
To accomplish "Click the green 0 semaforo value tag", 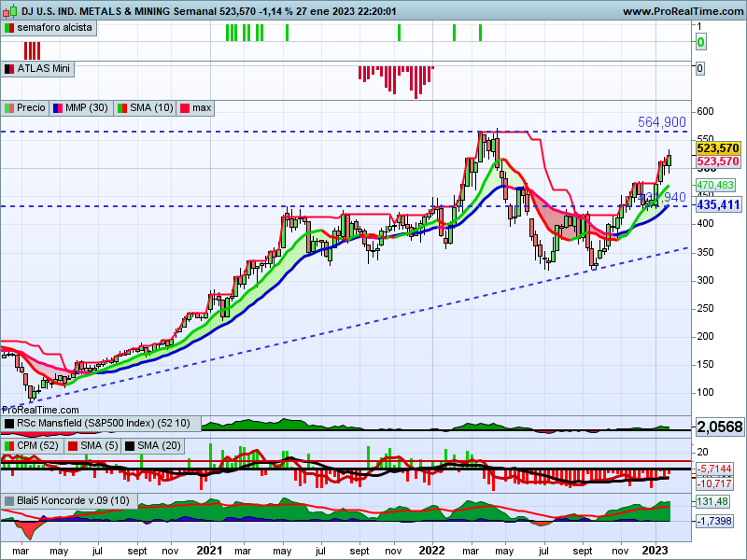I will click(700, 42).
